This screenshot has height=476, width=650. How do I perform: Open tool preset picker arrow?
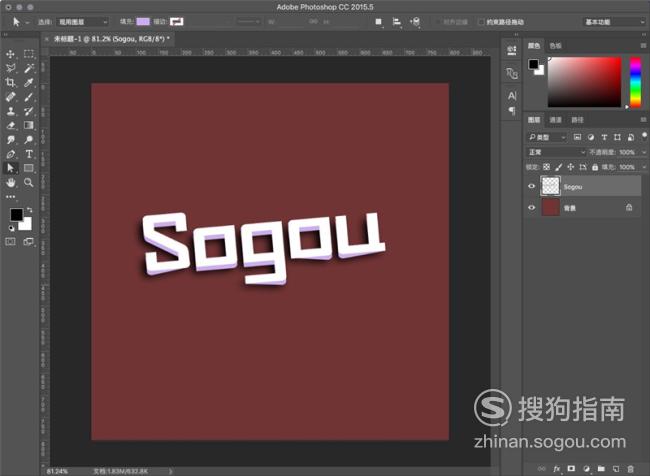[x=27, y=22]
